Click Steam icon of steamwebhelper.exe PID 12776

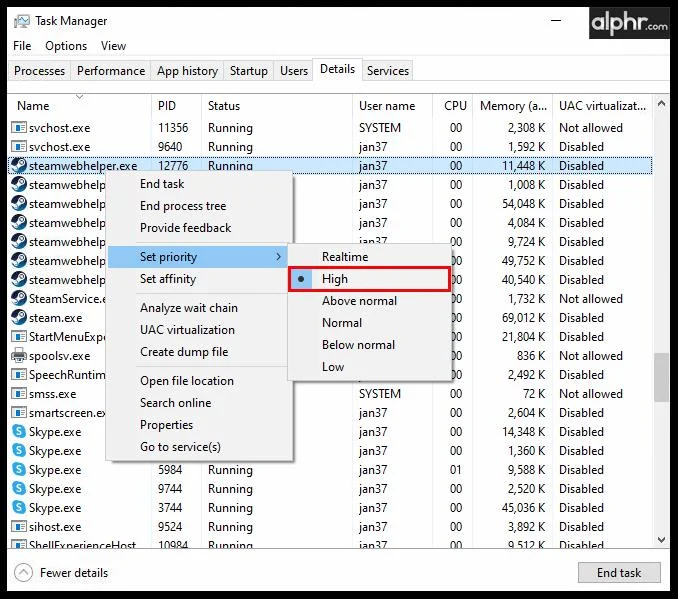tap(19, 166)
